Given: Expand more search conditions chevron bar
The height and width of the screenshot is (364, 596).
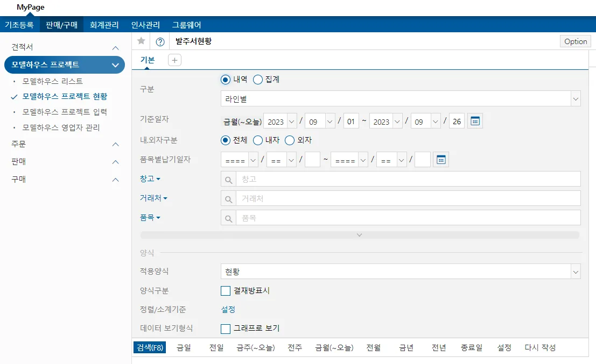Looking at the screenshot, I should pos(360,235).
